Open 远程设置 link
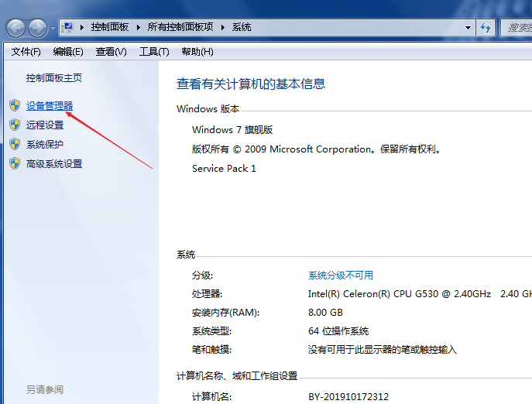 45,125
